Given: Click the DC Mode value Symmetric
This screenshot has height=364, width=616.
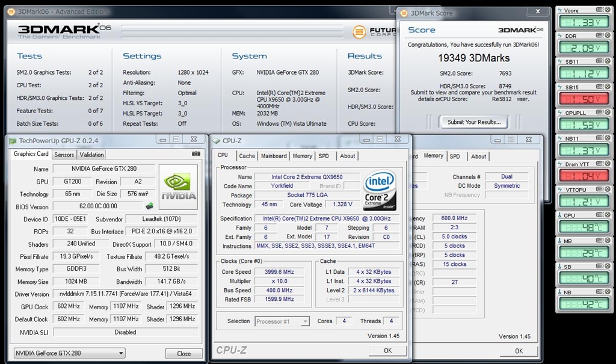Looking at the screenshot, I should [507, 186].
